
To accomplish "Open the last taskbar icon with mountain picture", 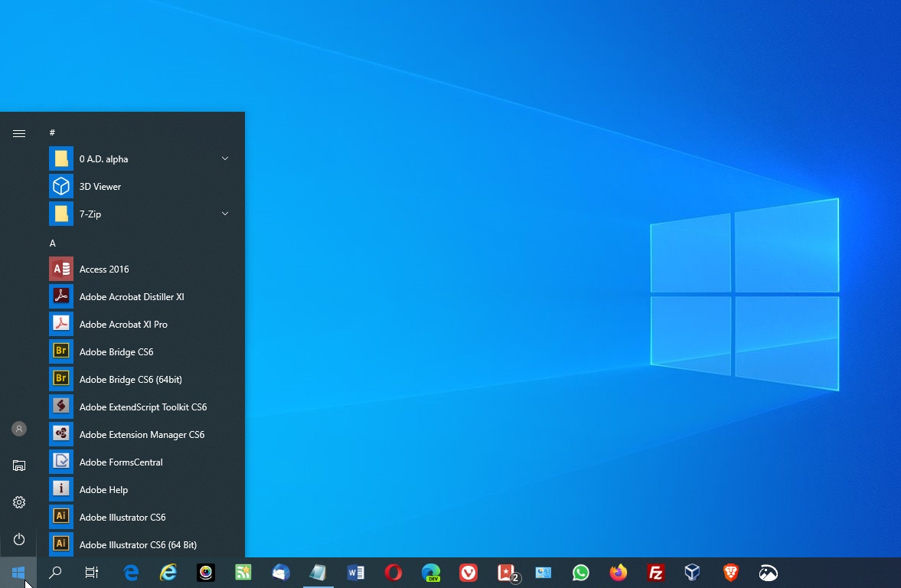I will click(x=769, y=573).
